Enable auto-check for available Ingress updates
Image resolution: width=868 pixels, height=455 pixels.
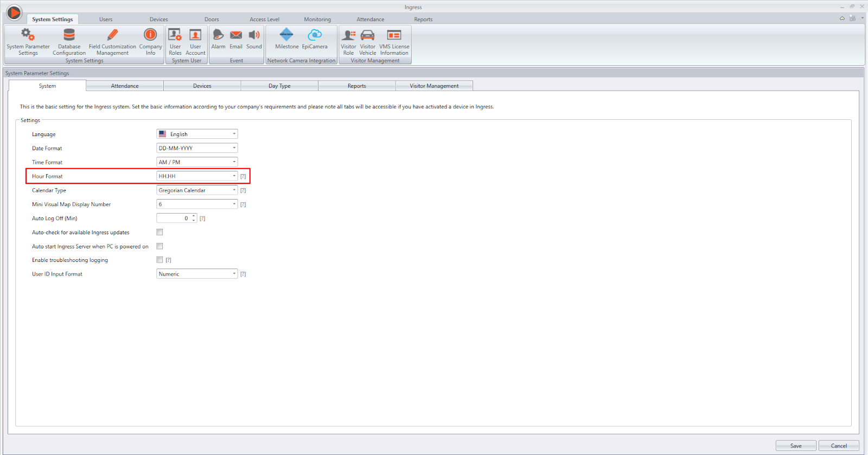pos(159,232)
